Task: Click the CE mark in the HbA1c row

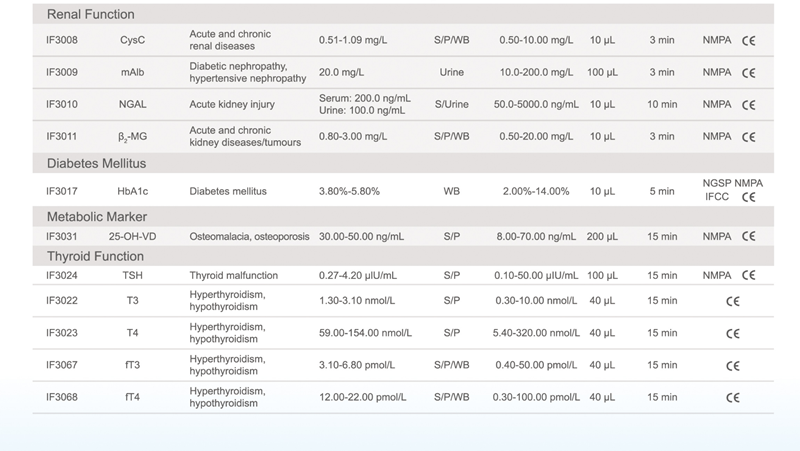Action: (x=748, y=197)
